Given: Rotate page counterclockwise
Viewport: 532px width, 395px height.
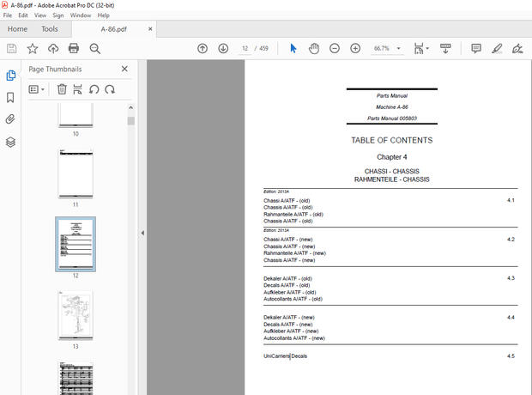Looking at the screenshot, I should click(x=94, y=89).
